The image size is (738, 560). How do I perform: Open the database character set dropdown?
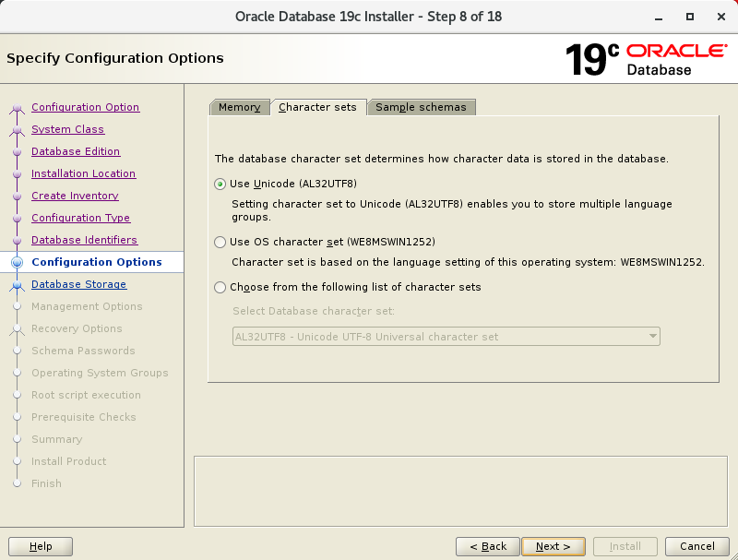(446, 337)
